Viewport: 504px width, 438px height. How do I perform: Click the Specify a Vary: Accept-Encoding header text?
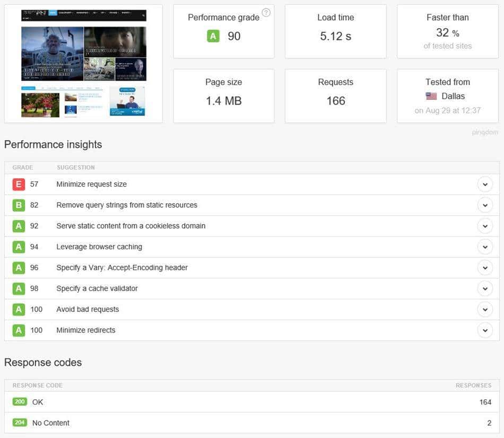[x=122, y=268]
